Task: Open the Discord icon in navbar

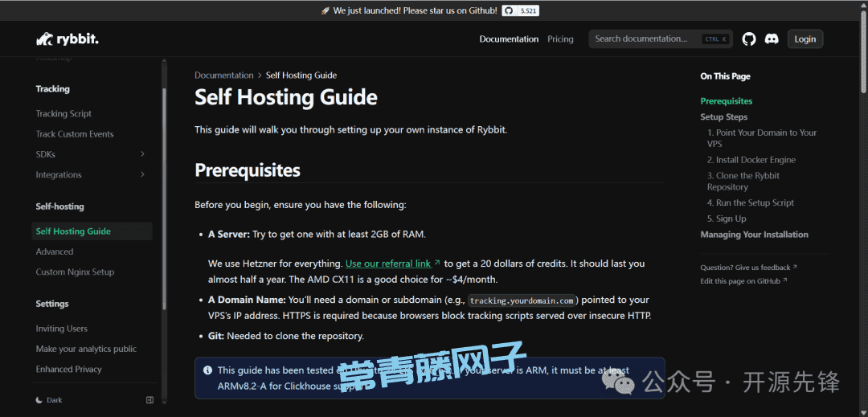Action: (772, 39)
